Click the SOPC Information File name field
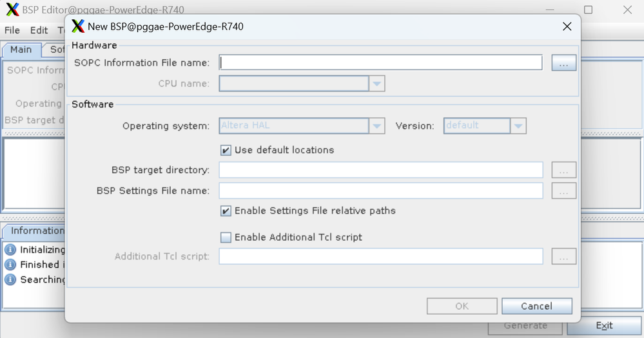Image resolution: width=644 pixels, height=338 pixels. [x=380, y=62]
